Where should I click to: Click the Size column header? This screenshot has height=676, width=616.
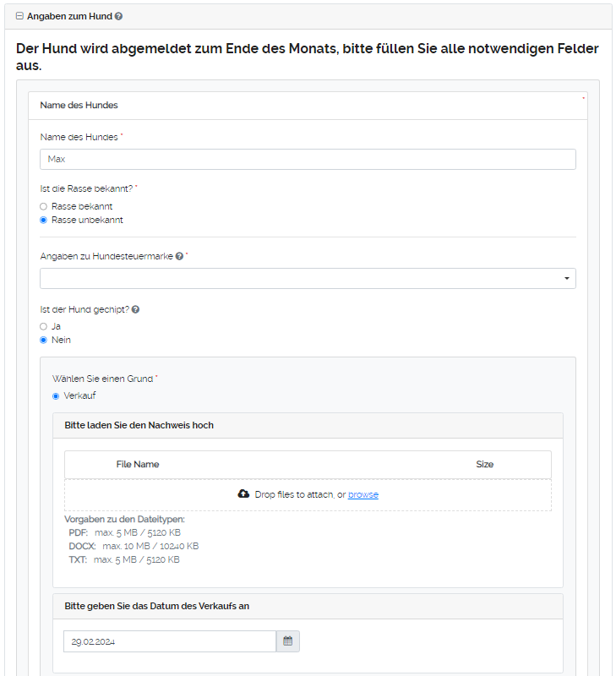coord(484,464)
